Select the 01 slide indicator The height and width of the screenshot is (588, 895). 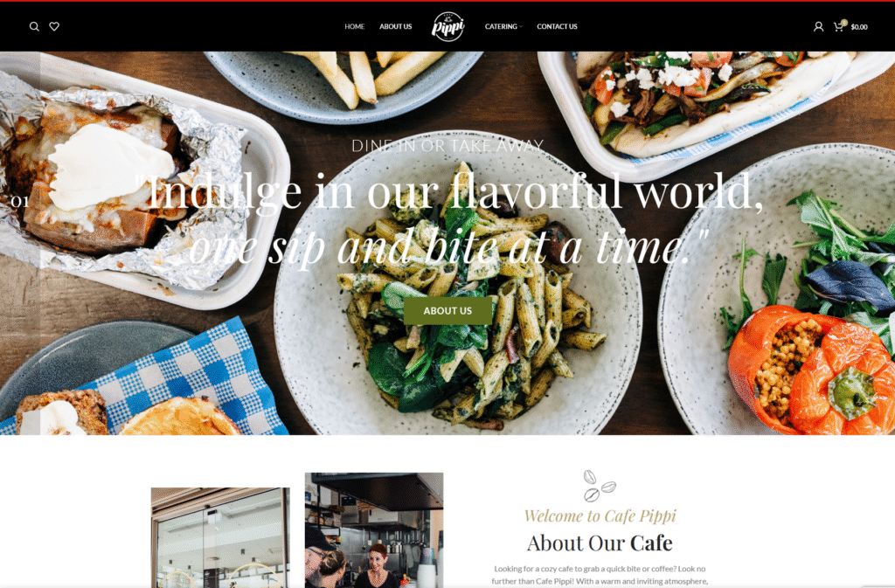(x=20, y=201)
